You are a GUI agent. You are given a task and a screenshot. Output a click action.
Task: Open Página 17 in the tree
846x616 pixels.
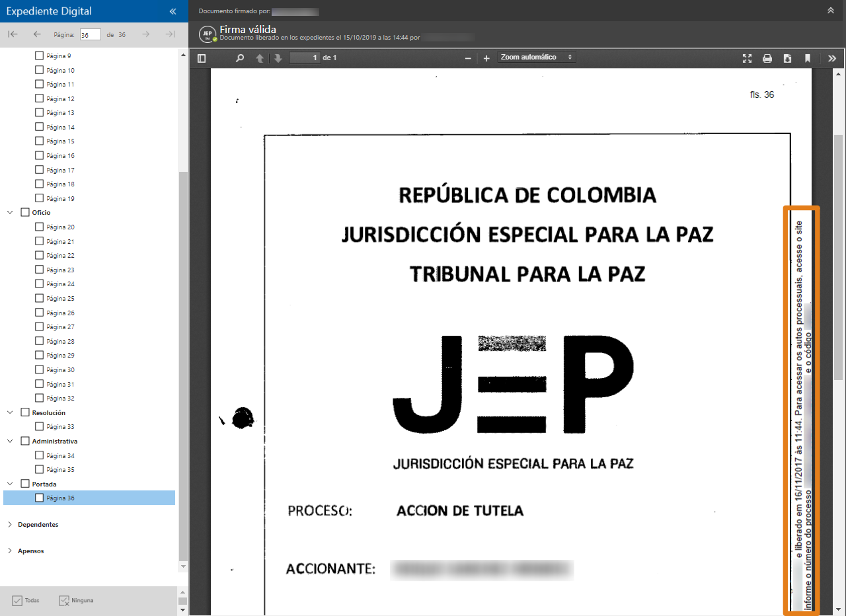point(60,171)
